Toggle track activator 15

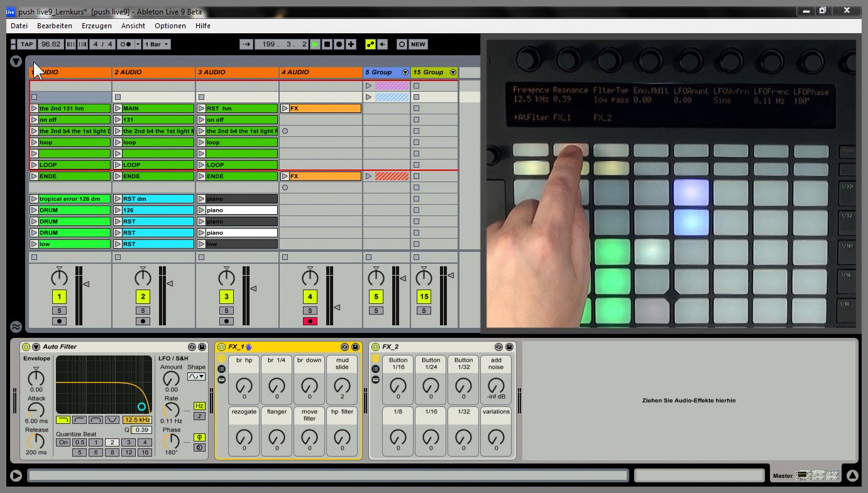point(424,297)
